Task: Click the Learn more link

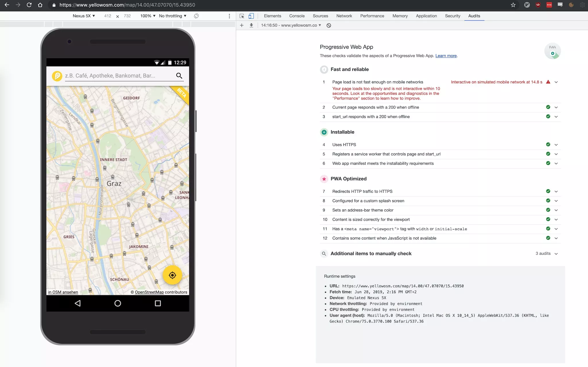Action: pyautogui.click(x=446, y=56)
